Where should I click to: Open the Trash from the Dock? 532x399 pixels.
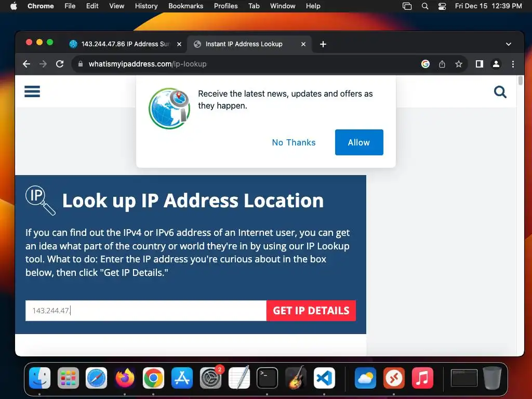pyautogui.click(x=492, y=378)
